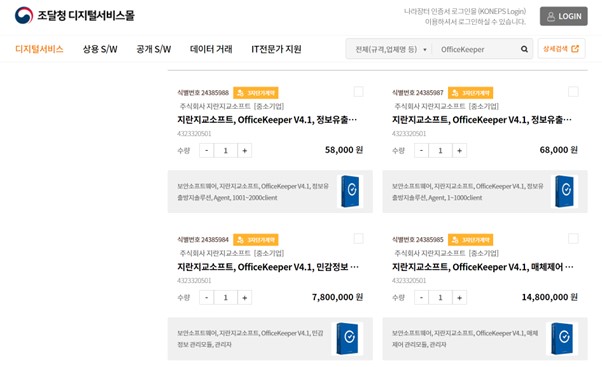Viewport: 602px width, 367px height.
Task: Decrease quantity for the 14,800,000 원 item
Action: [421, 298]
